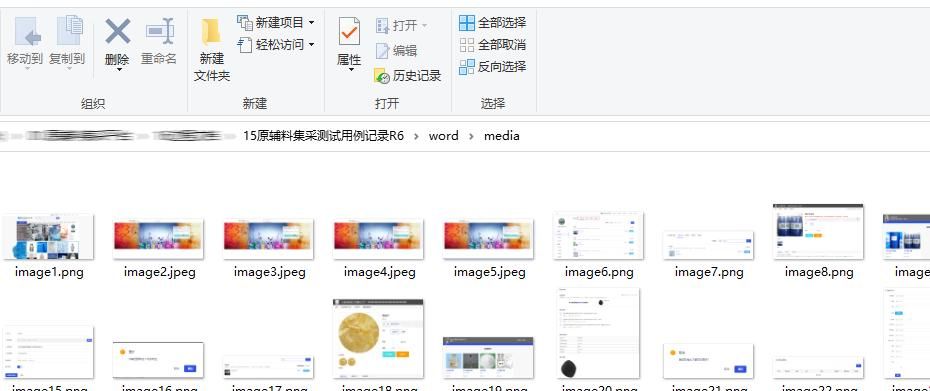Select the image4.jpeg thumbnail
The image size is (930, 391).
click(378, 239)
